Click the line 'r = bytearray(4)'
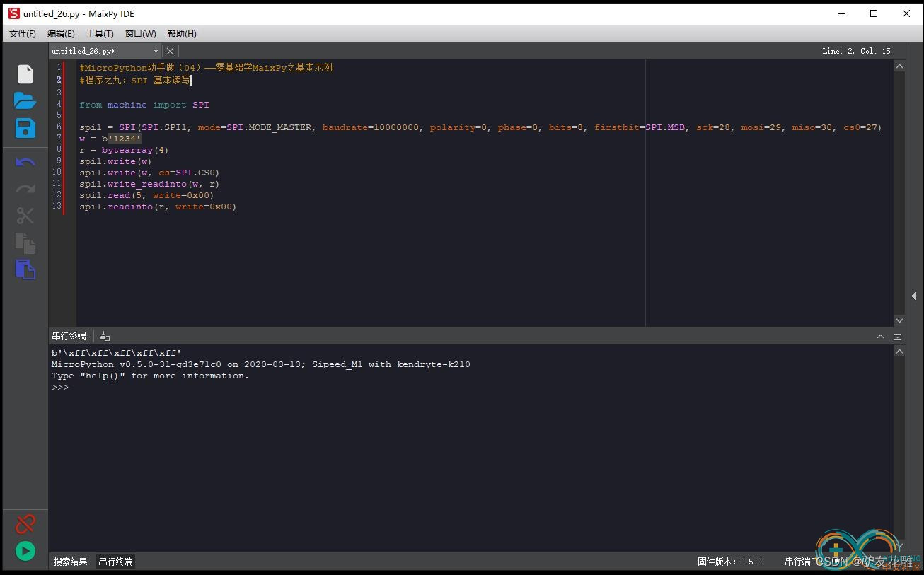Screen dimensions: 924x575 click(x=124, y=150)
